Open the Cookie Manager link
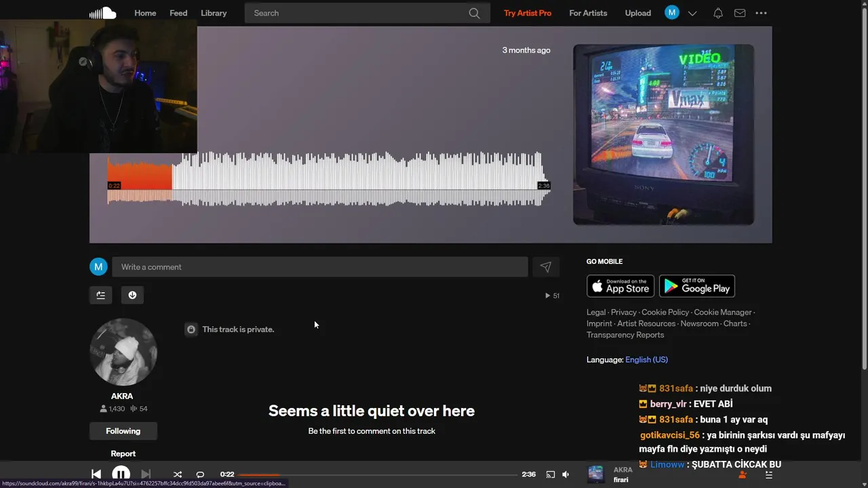Screen dimensions: 868x488 click(722, 312)
